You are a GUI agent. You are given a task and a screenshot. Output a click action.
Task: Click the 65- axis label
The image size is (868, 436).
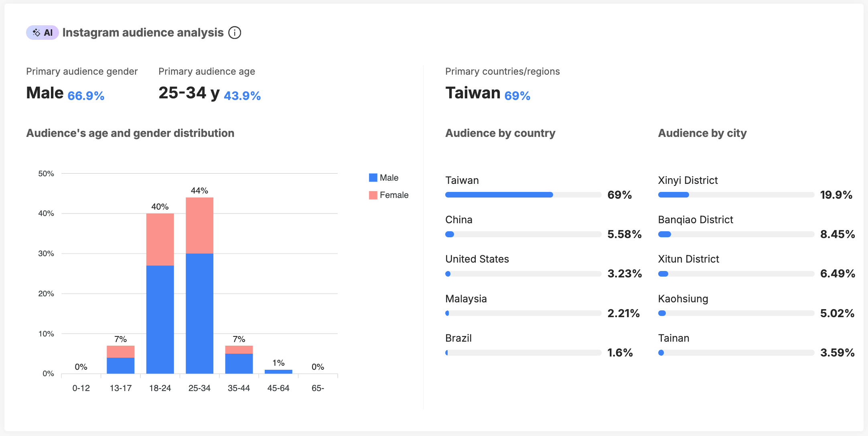[318, 388]
